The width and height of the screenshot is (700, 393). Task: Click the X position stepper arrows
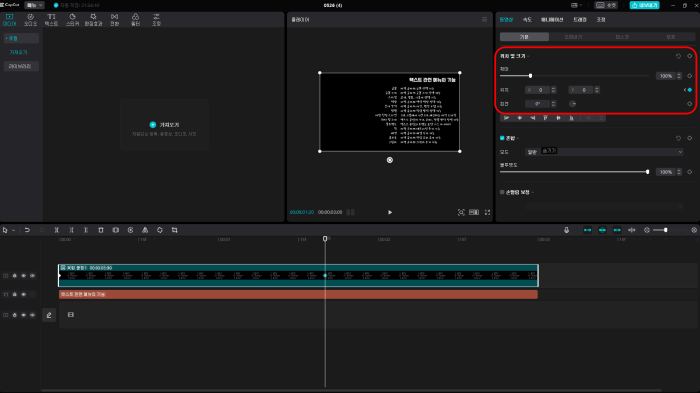554,90
